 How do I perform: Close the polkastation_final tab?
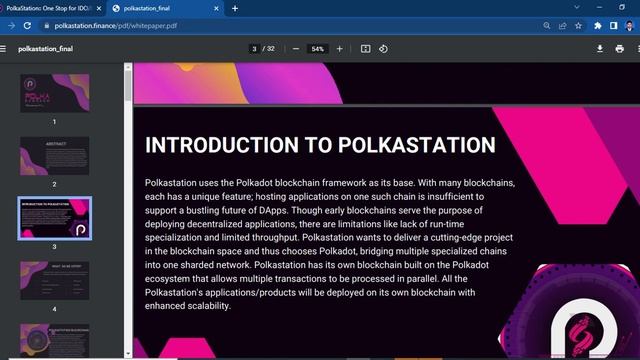(x=216, y=9)
